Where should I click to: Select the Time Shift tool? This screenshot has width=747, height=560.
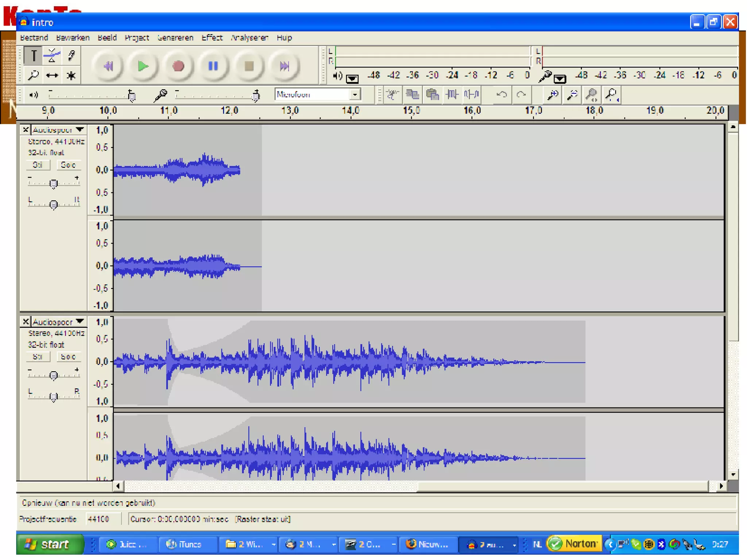(x=52, y=76)
